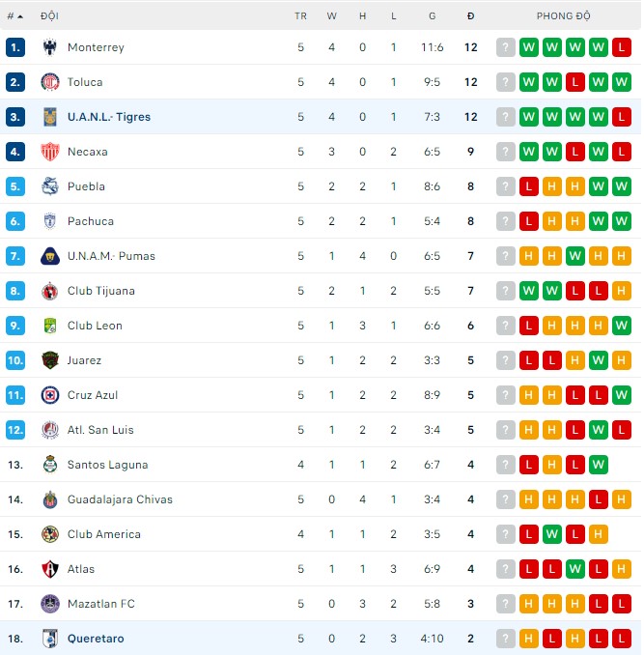
Task: Click Monterrey's red L latest result badge
Action: coord(622,47)
